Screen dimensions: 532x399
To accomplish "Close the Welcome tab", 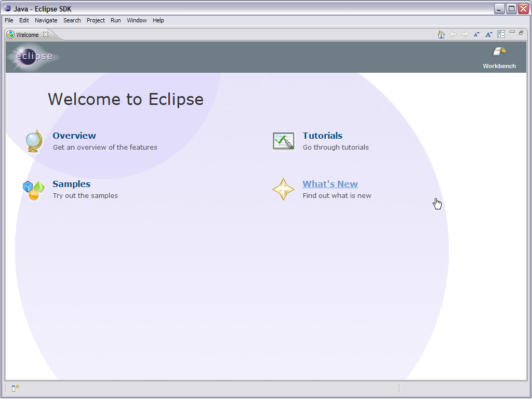I will (46, 34).
